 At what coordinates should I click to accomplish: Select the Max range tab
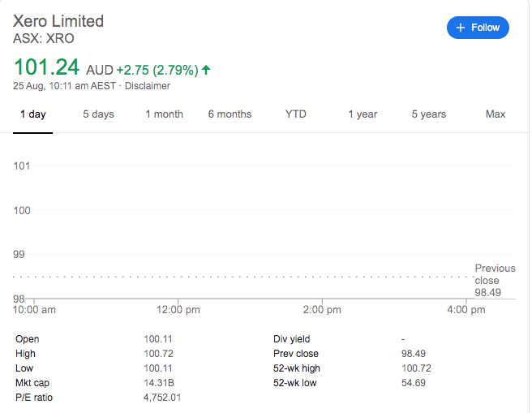(x=496, y=114)
